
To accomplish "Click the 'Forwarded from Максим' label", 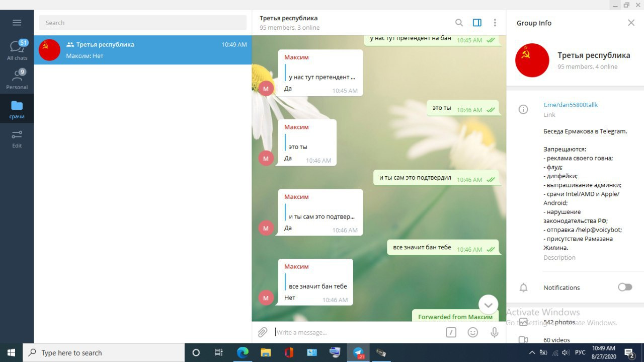I will coord(455,317).
